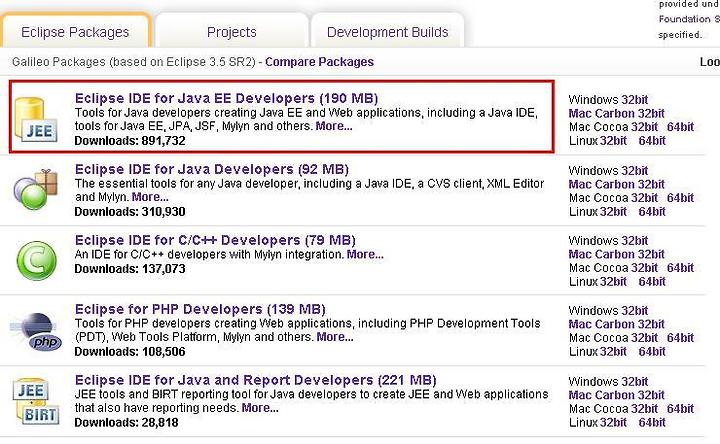Click the PHP package icon
Screen dimensions: 720x444
click(x=36, y=332)
